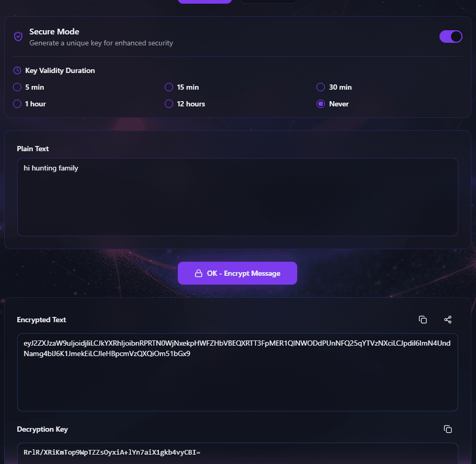Set key validity to 1 hour

tap(17, 104)
